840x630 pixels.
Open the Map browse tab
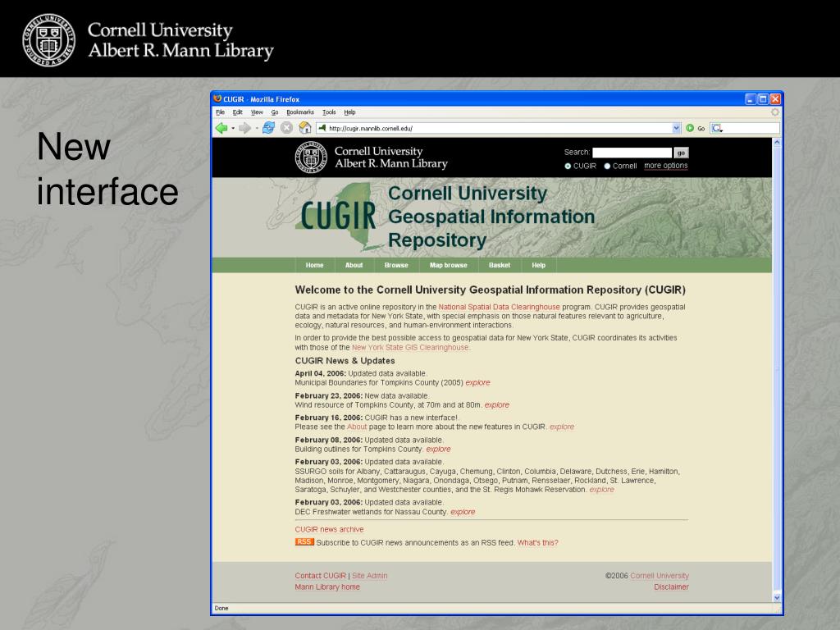[449, 265]
